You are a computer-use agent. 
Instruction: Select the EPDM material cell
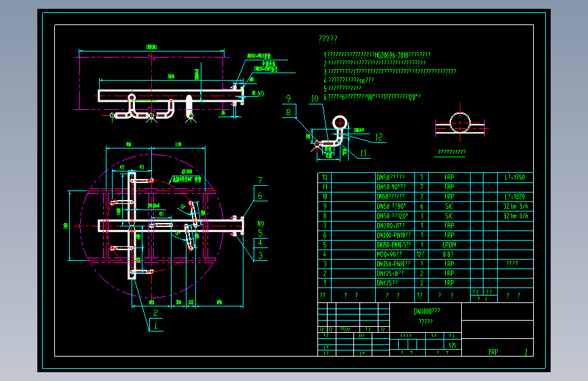(449, 245)
